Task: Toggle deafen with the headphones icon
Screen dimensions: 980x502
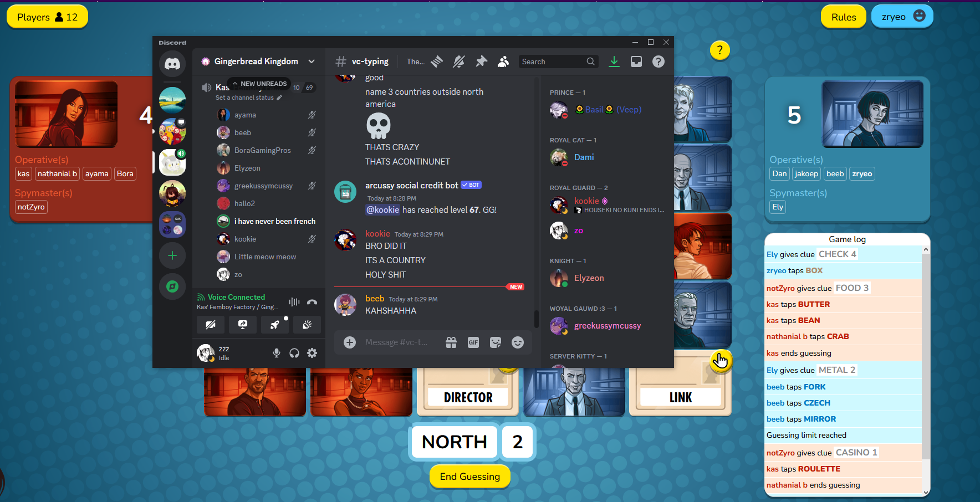Action: (294, 353)
